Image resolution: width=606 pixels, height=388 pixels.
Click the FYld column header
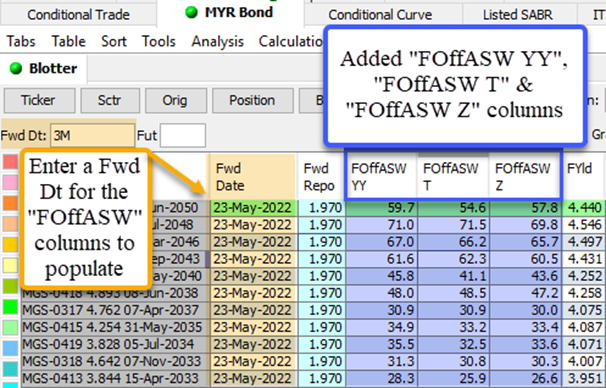[583, 177]
